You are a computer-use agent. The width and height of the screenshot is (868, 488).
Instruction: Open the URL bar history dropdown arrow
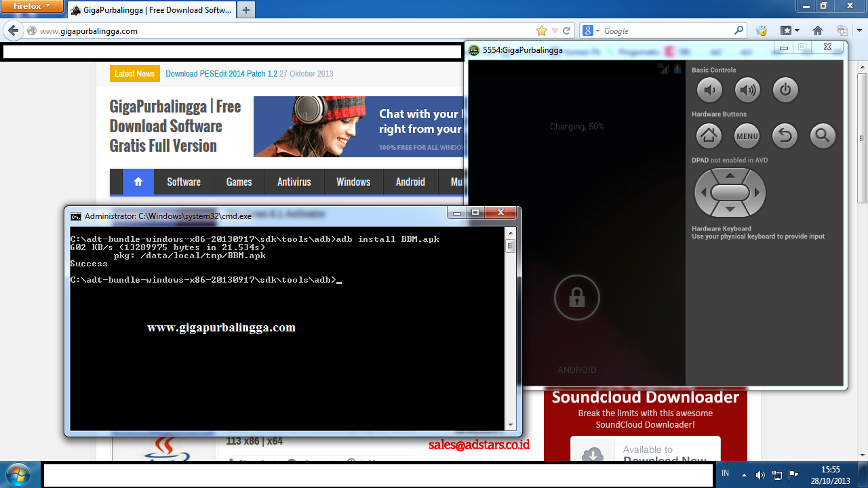tap(555, 30)
